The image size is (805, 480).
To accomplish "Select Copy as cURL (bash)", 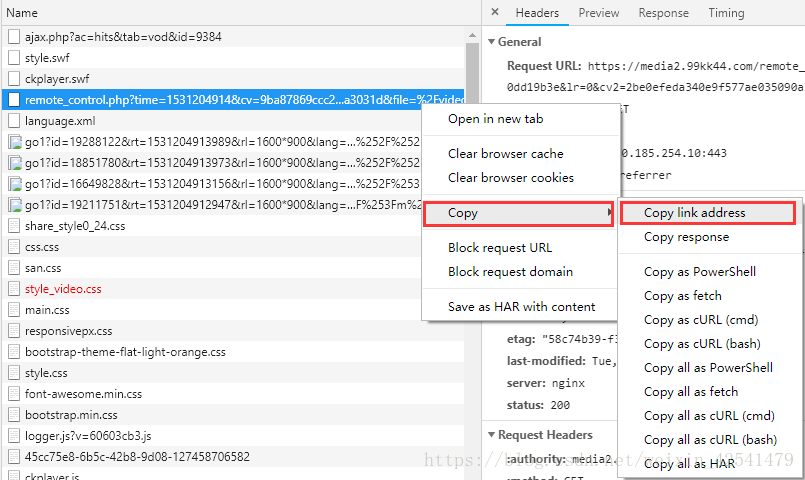I will (708, 344).
